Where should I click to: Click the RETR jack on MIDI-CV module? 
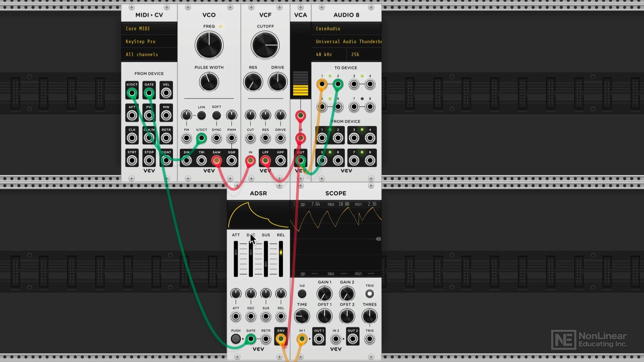tap(166, 138)
